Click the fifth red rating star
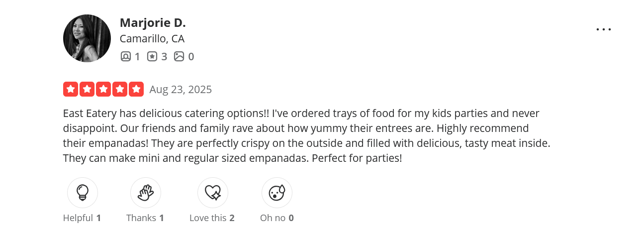Image resolution: width=644 pixels, height=240 pixels. click(136, 89)
